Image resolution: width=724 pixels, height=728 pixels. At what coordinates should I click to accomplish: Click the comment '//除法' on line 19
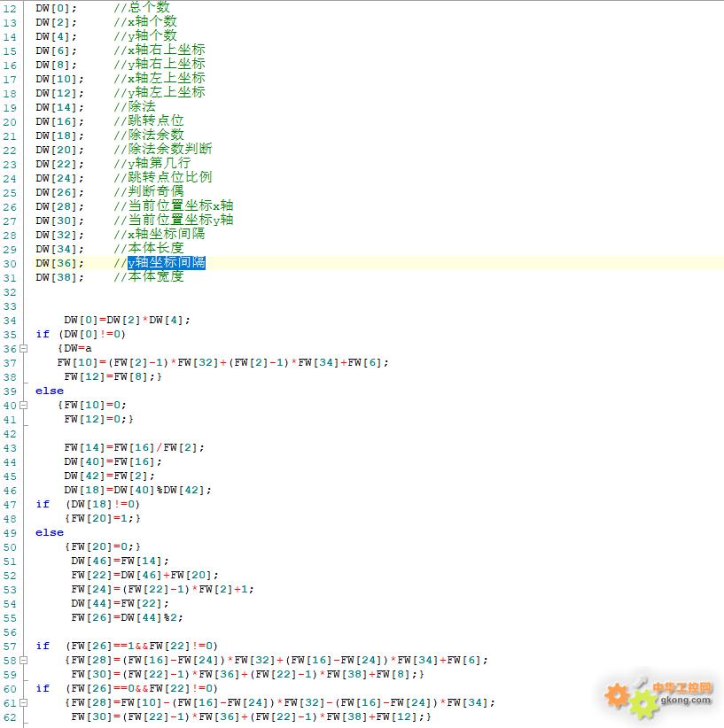(135, 107)
